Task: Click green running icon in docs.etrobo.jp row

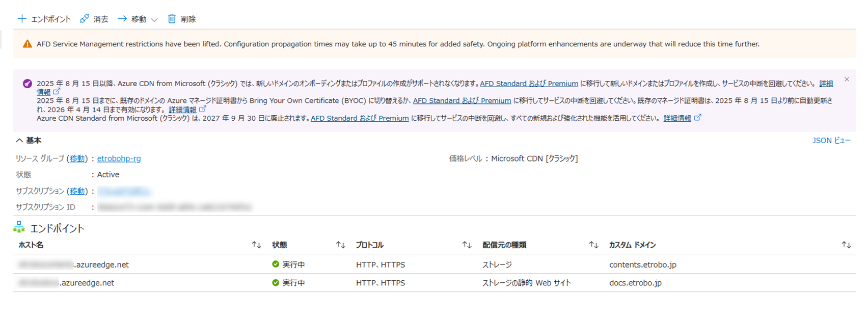Action: (x=276, y=282)
